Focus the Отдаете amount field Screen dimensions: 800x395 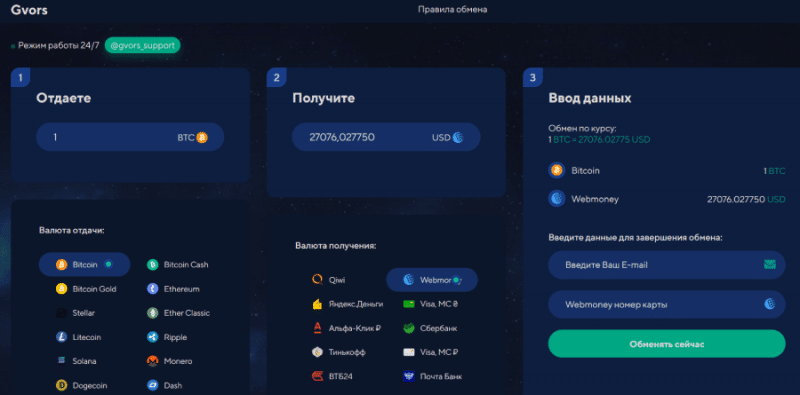(130, 137)
